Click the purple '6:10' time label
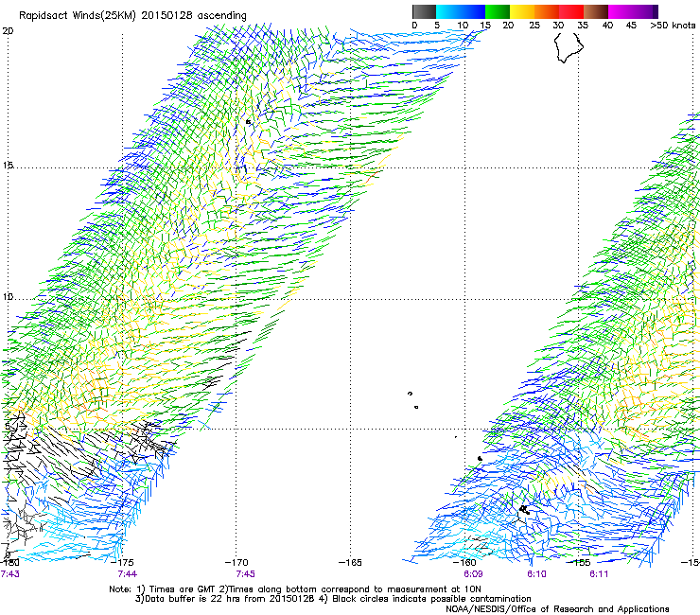The width and height of the screenshot is (700, 615). click(x=536, y=574)
